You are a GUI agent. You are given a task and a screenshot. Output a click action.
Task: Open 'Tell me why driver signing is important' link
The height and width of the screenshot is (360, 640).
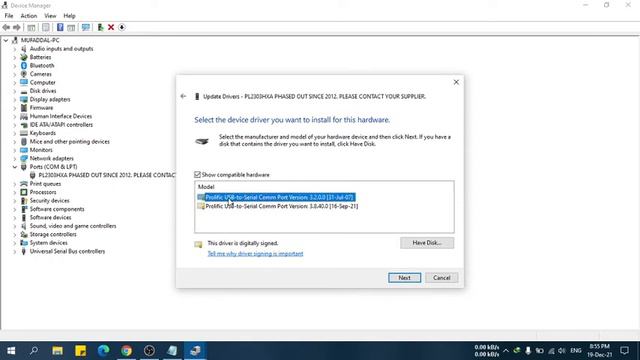click(256, 253)
